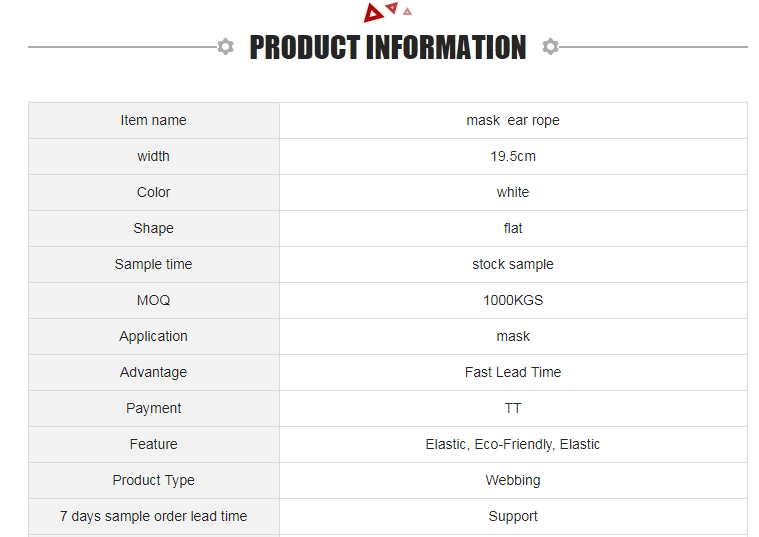This screenshot has height=537, width=759.
Task: Click the small pink triangle icon
Action: point(408,11)
